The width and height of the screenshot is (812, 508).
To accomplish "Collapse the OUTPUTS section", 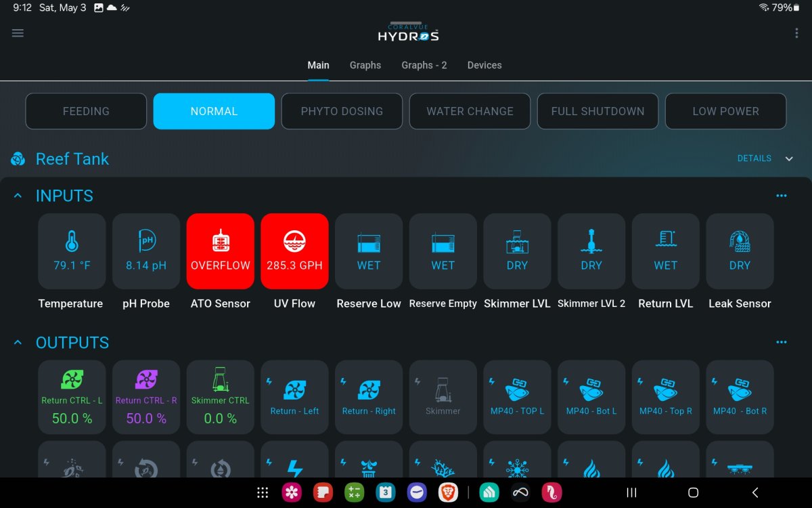I will point(18,343).
